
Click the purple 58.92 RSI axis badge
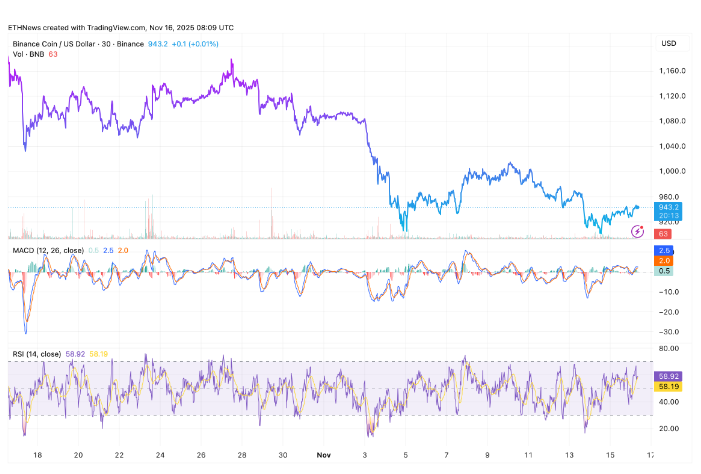pos(667,375)
